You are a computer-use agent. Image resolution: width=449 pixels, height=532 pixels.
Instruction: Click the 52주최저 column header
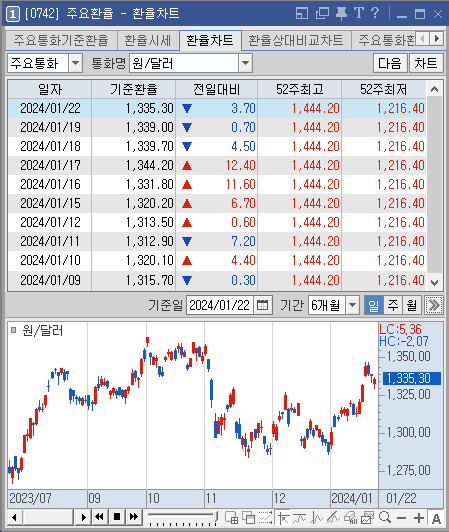tap(383, 89)
